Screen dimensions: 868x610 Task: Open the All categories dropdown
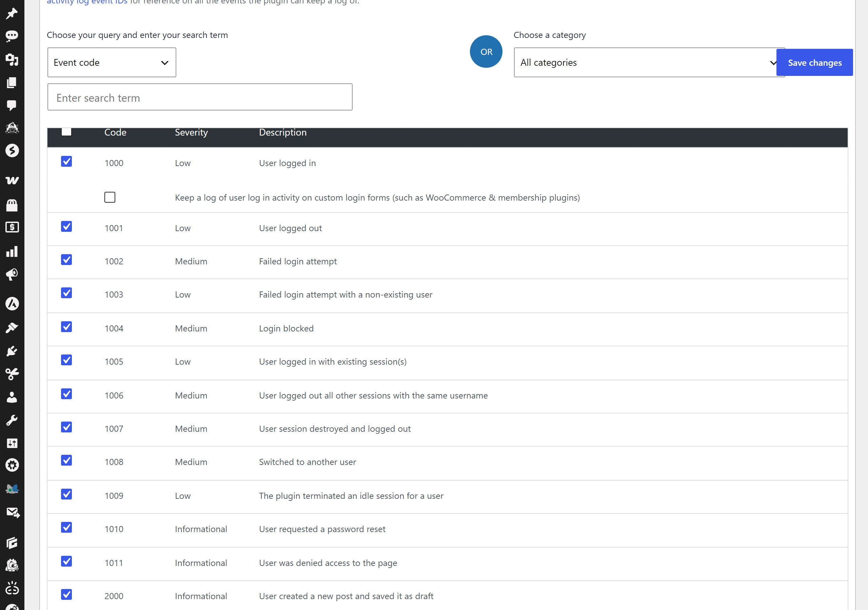[x=649, y=62]
